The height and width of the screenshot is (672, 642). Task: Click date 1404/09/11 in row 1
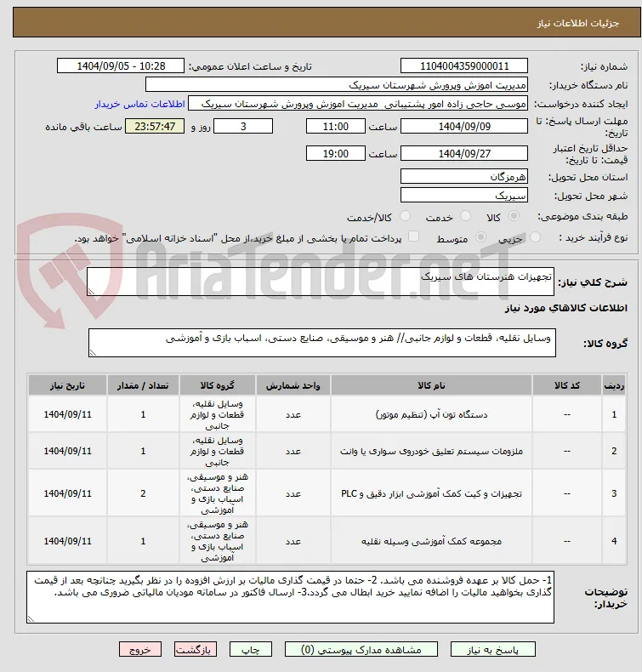[x=68, y=414]
